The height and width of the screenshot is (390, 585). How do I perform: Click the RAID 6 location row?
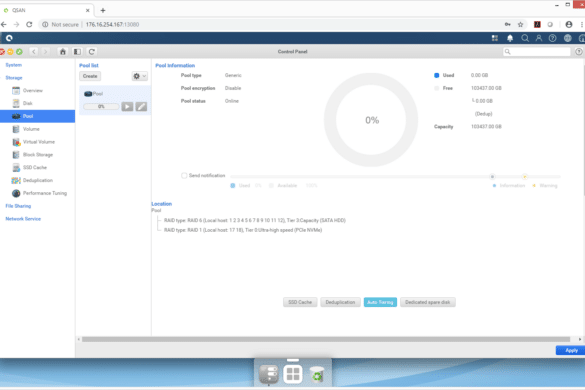[x=255, y=221]
